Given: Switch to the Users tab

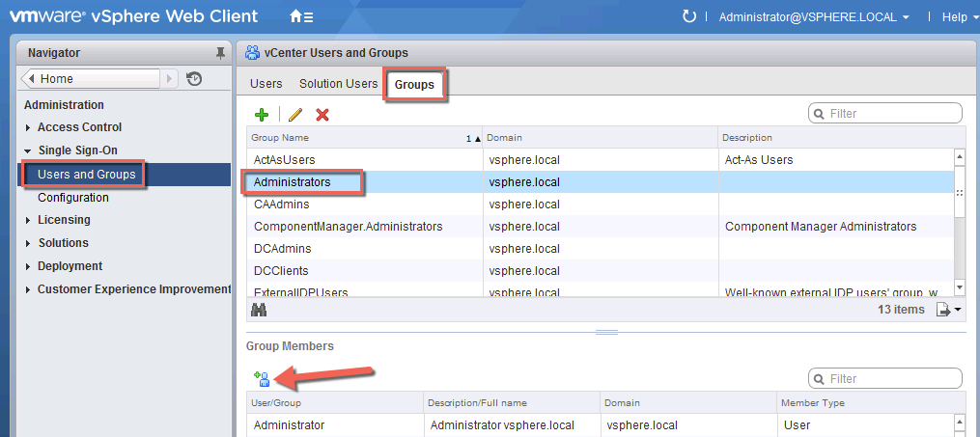Looking at the screenshot, I should (266, 84).
